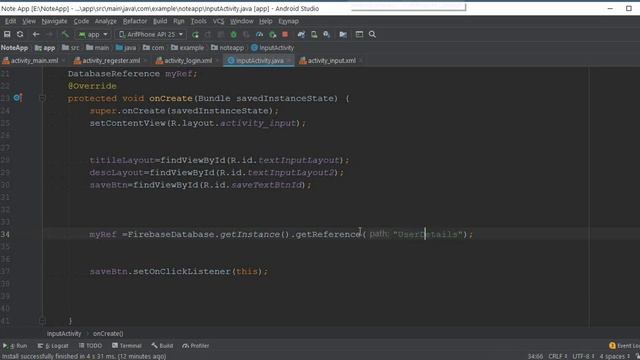Click the Profile app gauge icon
Screen dimensions: 640x360
(x=260, y=34)
